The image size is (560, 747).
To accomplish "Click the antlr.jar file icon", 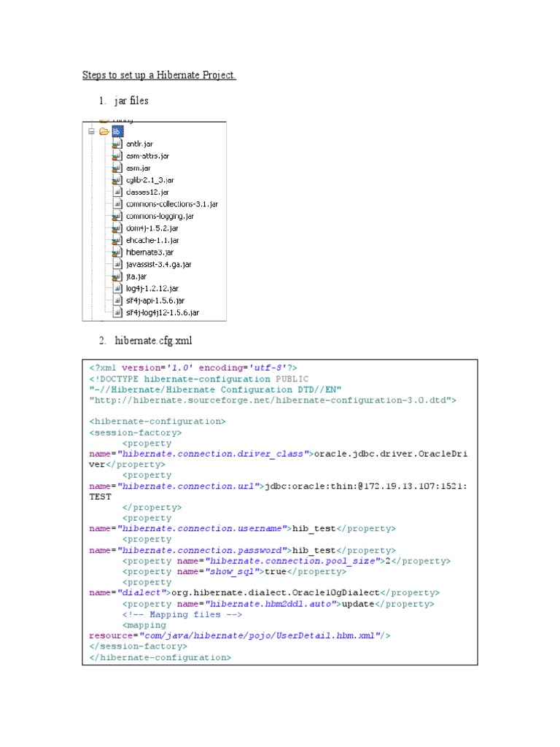I will 117,144.
